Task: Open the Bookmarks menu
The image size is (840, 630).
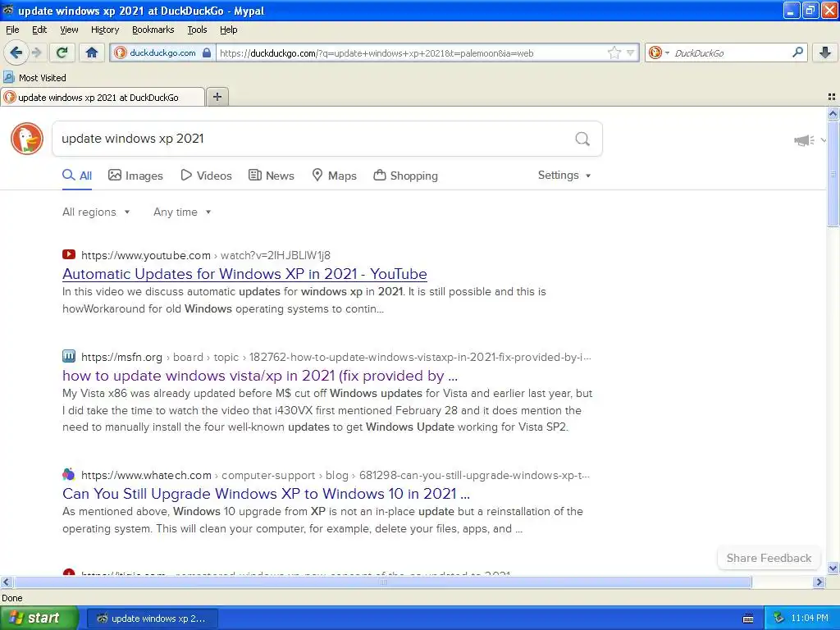Action: 153,30
